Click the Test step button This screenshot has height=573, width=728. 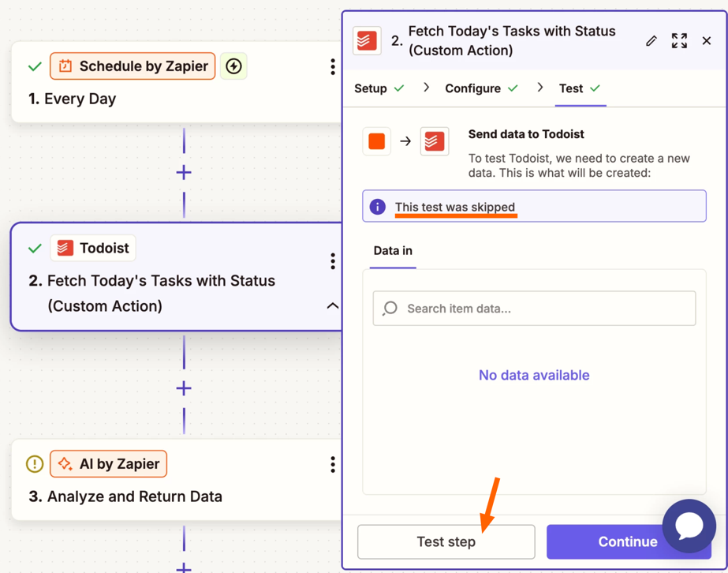click(x=446, y=542)
